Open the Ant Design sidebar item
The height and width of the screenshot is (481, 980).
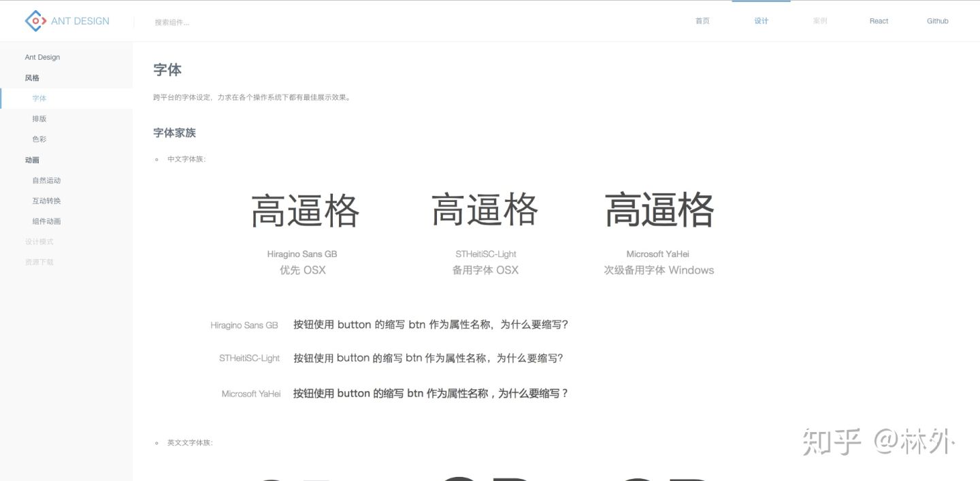tap(42, 57)
